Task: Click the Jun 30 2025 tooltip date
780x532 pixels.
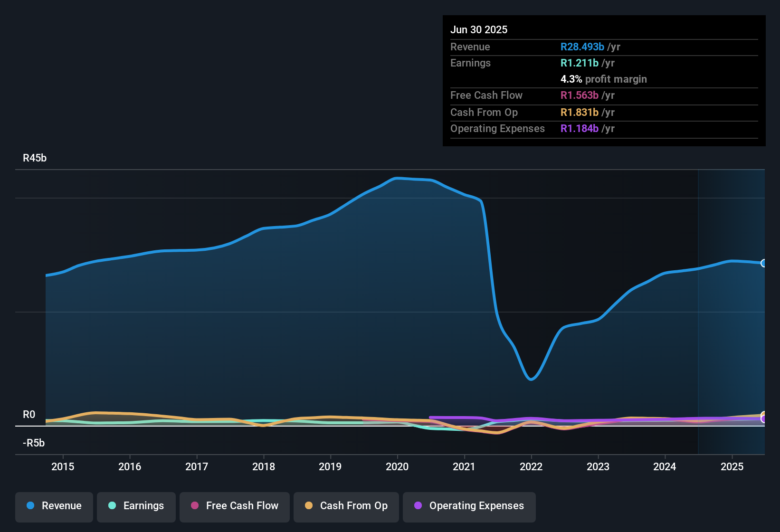Action: tap(479, 30)
